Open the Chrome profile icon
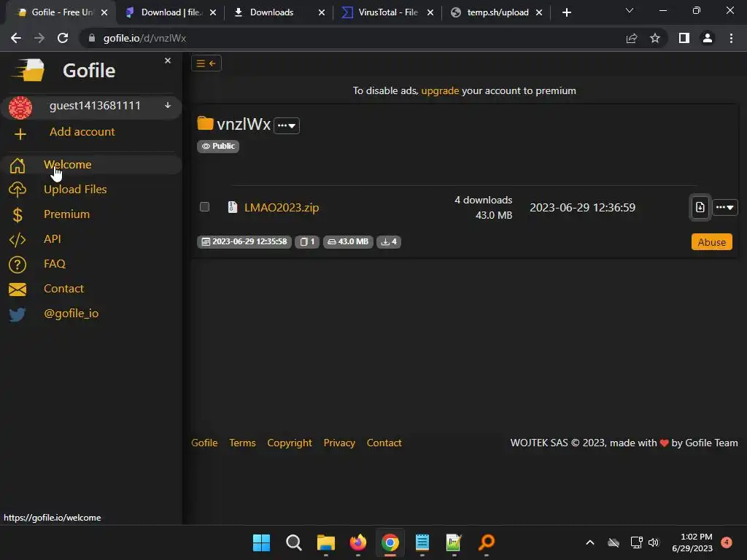Screen dimensions: 747x560 (708, 38)
